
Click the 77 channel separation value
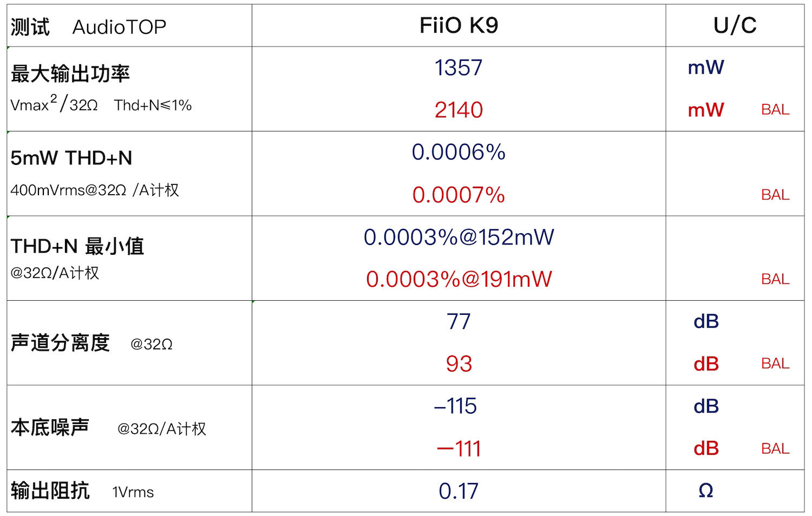click(459, 322)
